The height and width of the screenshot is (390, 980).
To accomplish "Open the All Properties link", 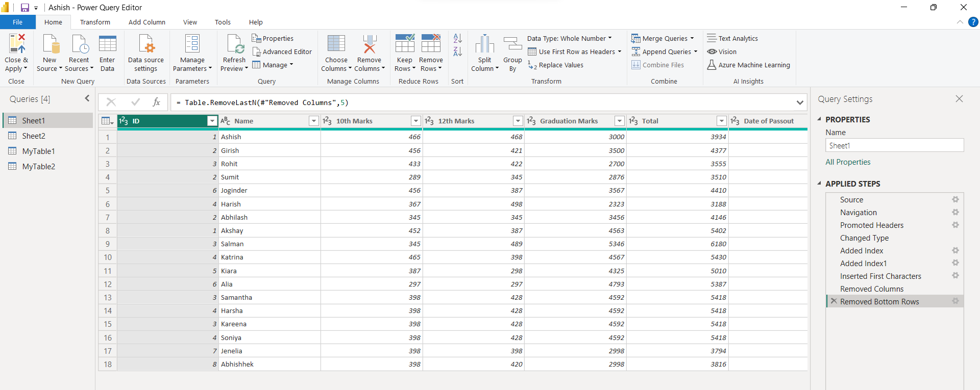I will click(848, 162).
